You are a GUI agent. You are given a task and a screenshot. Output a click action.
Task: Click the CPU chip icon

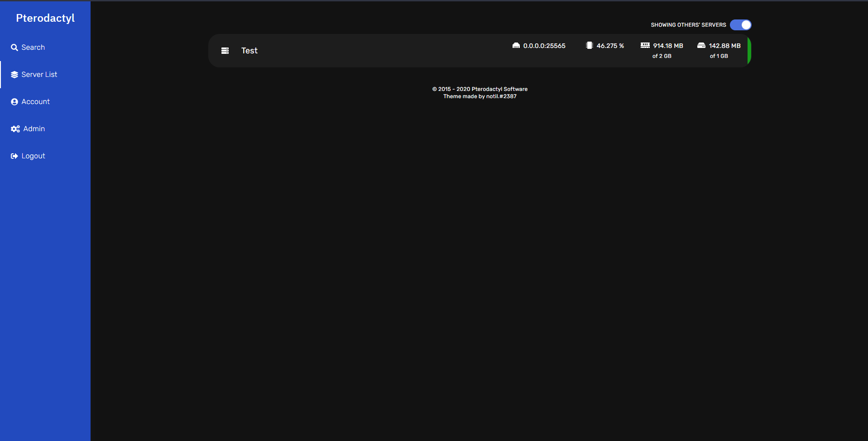coord(589,46)
